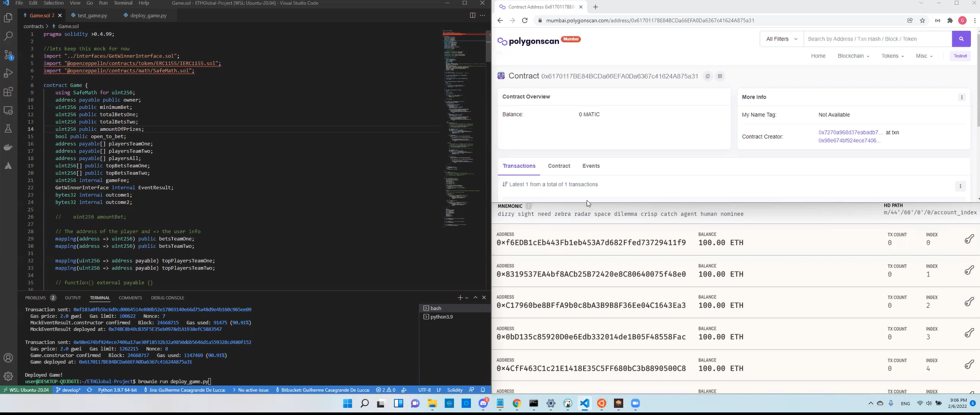
Task: Click the VS Code editor minimap
Action: (464, 128)
